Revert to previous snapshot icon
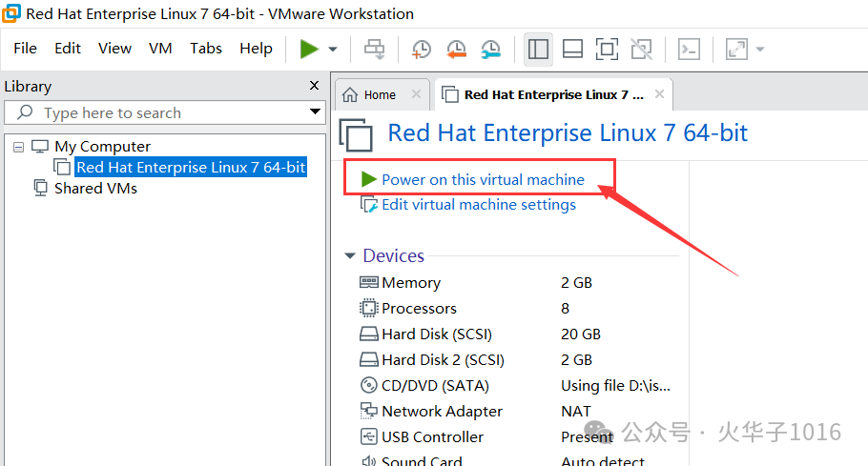The width and height of the screenshot is (868, 466). click(x=456, y=50)
